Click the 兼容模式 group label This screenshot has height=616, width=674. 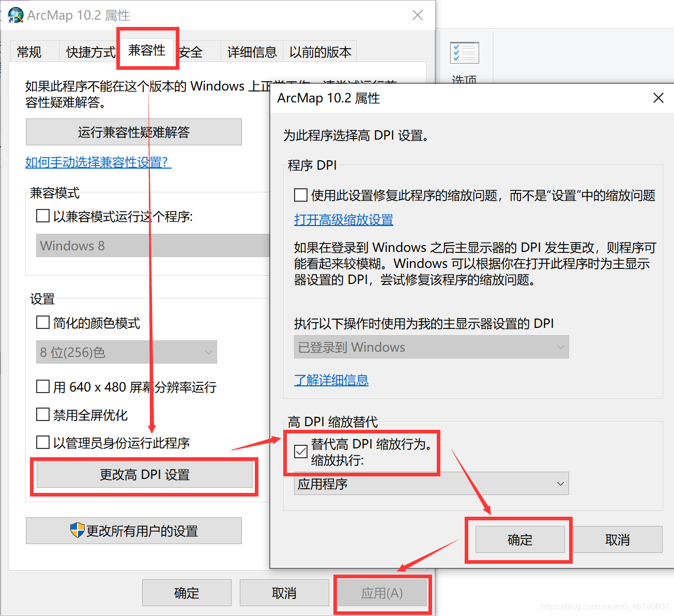click(55, 193)
